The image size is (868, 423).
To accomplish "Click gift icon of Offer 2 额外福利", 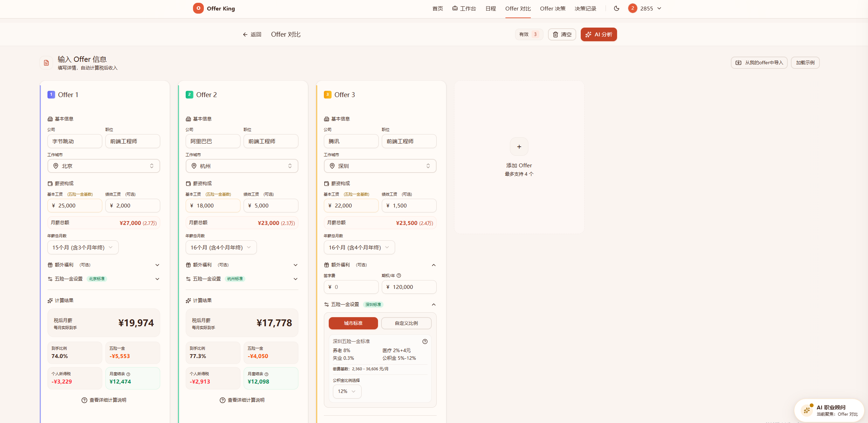I will (188, 265).
